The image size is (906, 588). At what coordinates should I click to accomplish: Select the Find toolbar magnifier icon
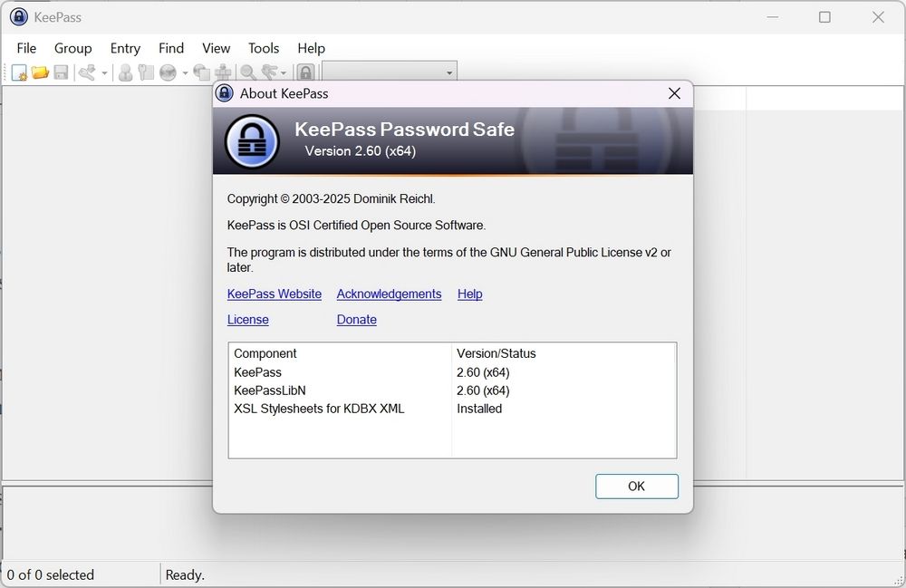246,72
